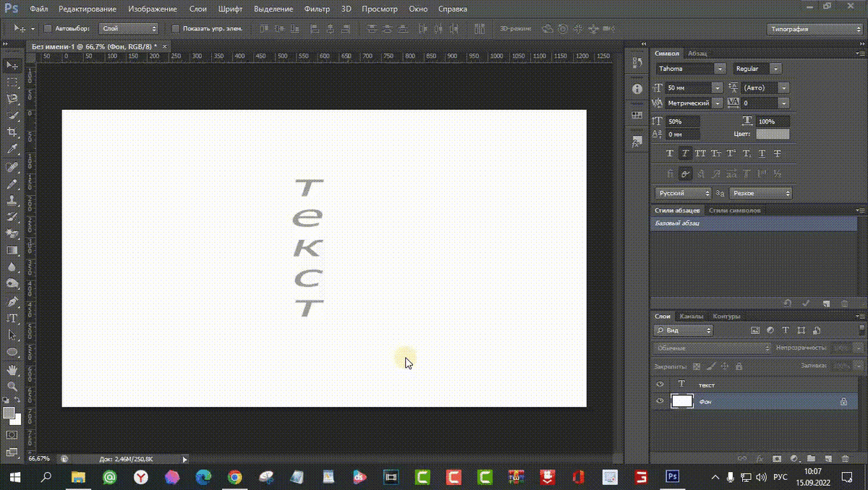Screen dimensions: 868x490
Task: Open language Русский dropdown
Action: (684, 193)
